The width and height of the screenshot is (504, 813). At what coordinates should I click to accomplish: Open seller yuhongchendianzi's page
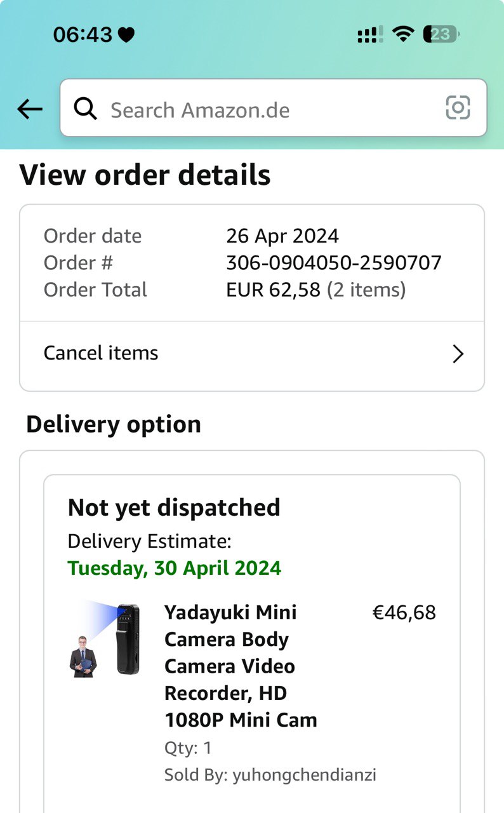[x=304, y=775]
